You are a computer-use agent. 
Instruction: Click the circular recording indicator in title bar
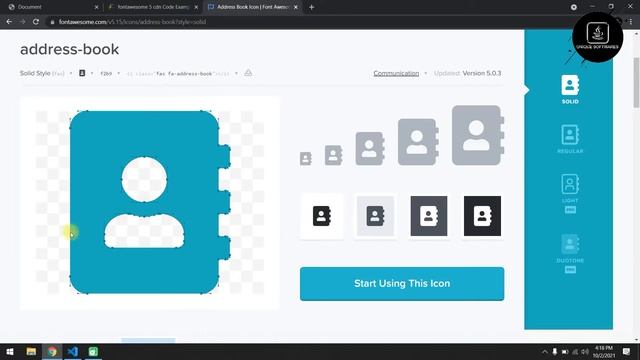pyautogui.click(x=573, y=7)
